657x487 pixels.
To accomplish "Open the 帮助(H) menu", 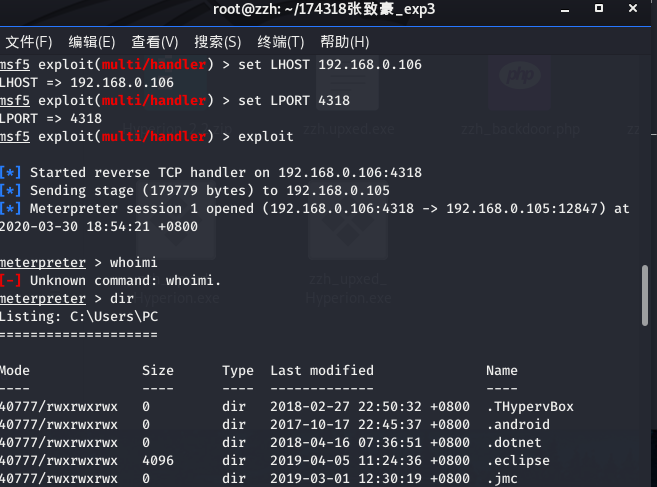I will tap(344, 42).
